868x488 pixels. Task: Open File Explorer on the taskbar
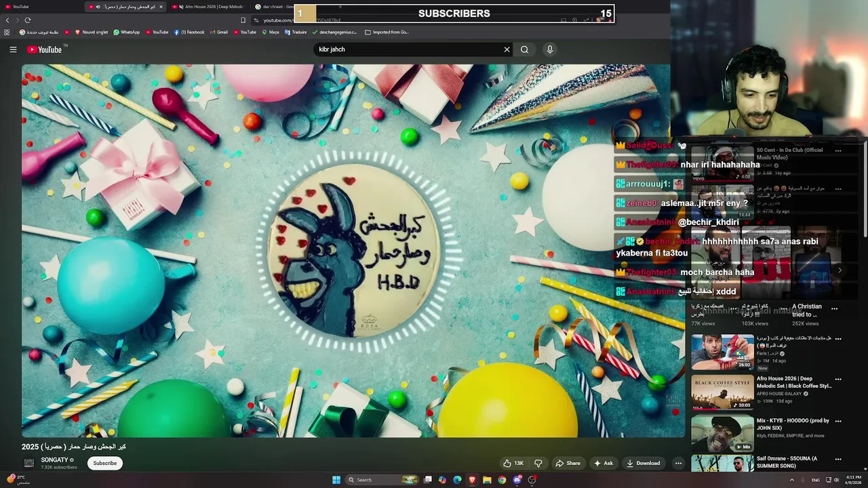pos(487,480)
